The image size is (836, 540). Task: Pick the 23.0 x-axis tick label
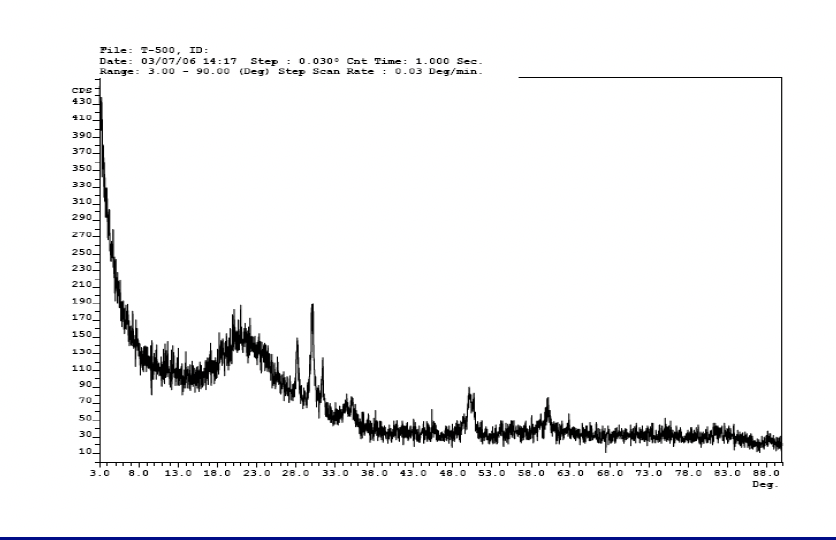click(x=256, y=473)
